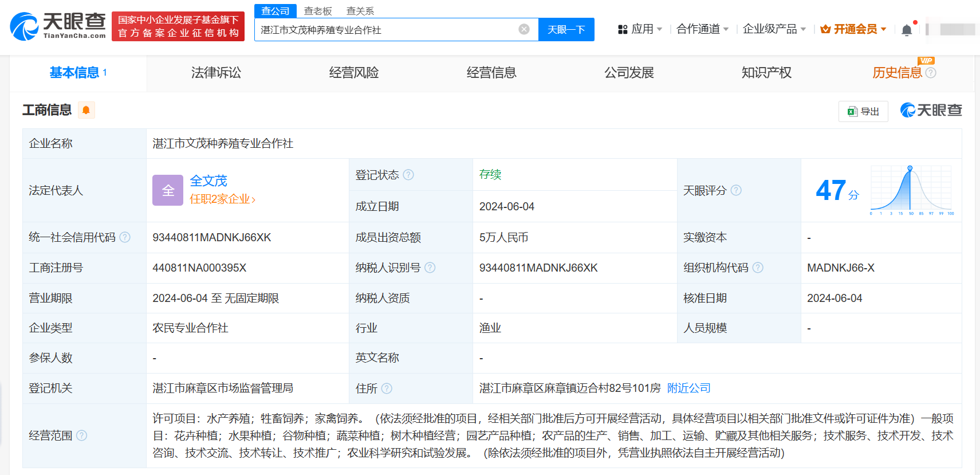This screenshot has width=980, height=475.
Task: Select the 查公司 search tab
Action: coord(275,11)
